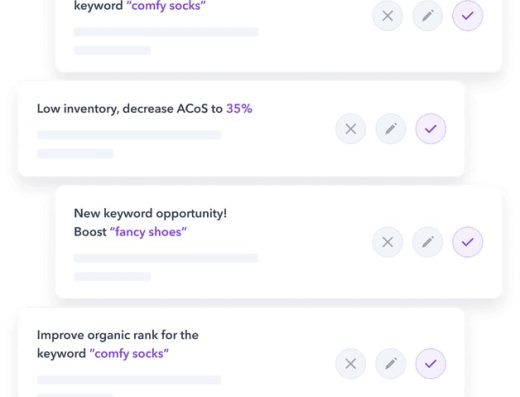Reject the Low inventory ACoS suggestion

pos(351,129)
